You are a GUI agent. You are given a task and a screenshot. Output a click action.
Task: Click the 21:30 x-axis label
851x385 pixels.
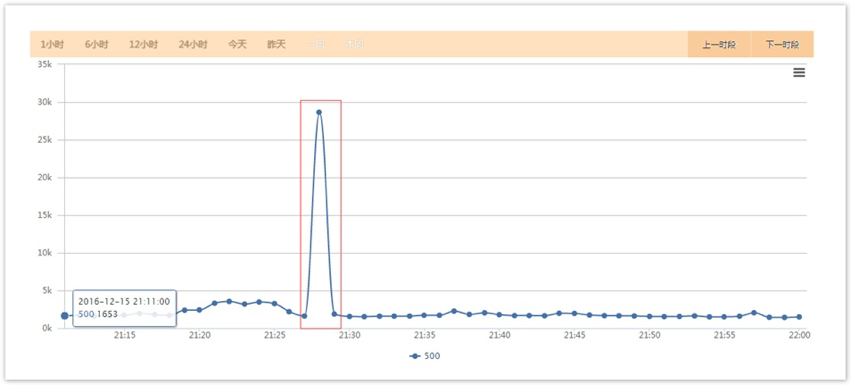tap(350, 336)
